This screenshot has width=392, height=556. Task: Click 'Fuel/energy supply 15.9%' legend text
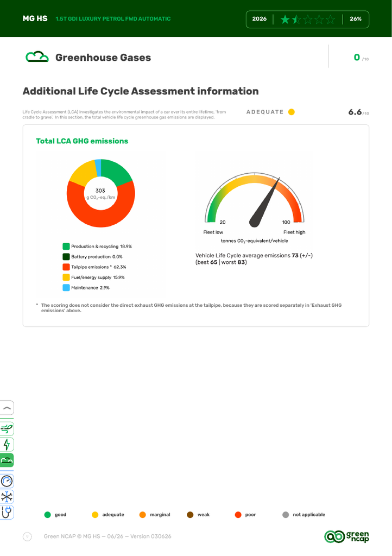[98, 277]
